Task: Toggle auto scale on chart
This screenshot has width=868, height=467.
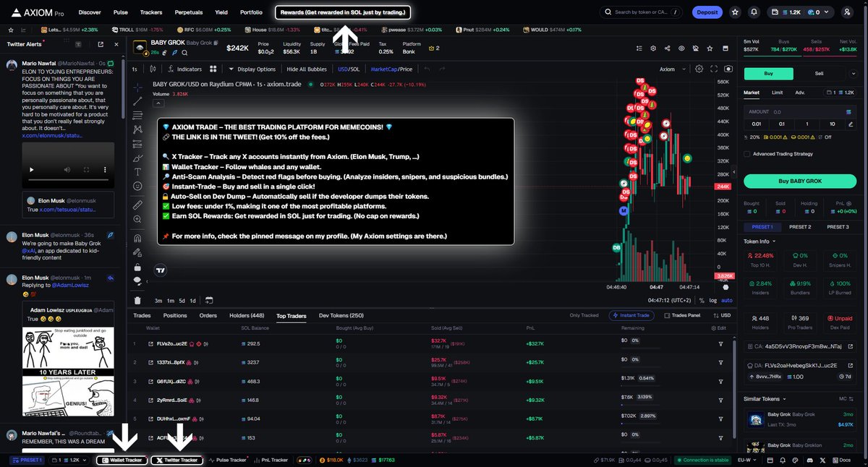Action: point(727,300)
